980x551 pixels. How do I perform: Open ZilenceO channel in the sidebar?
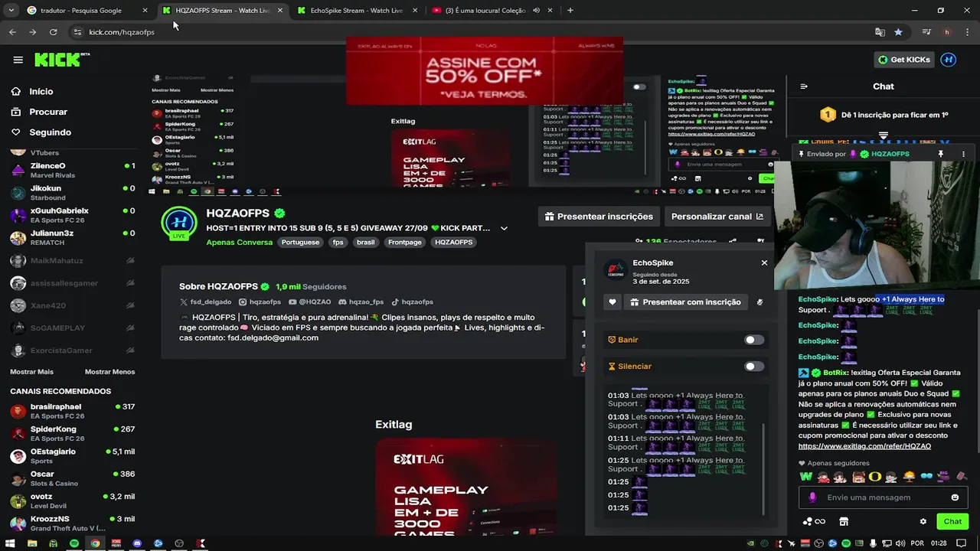(73, 170)
